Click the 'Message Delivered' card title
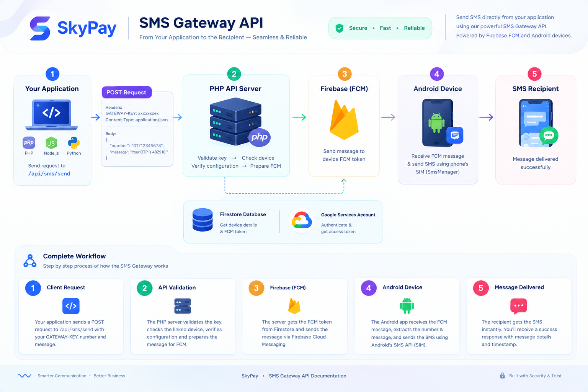 pos(519,287)
